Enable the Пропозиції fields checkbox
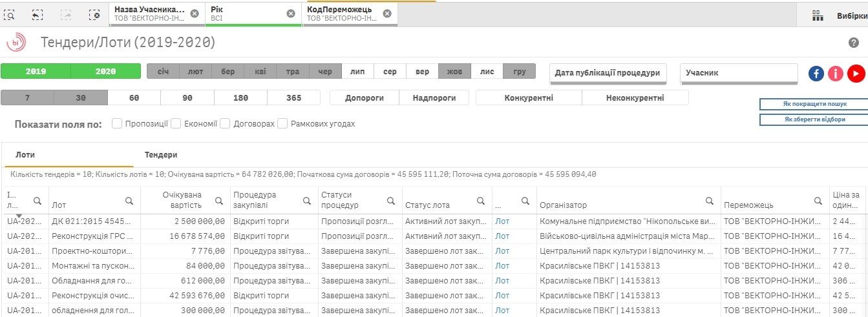Screen dimensions: 868x317 (x=117, y=123)
